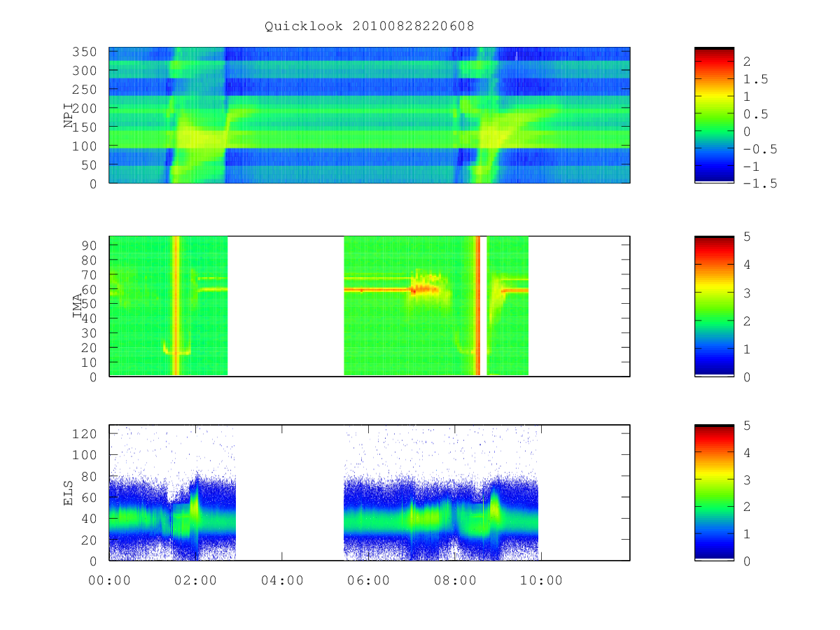This screenshot has width=840, height=630.
Task: Click the 5 label on IMA colorbar
Action: point(747,237)
